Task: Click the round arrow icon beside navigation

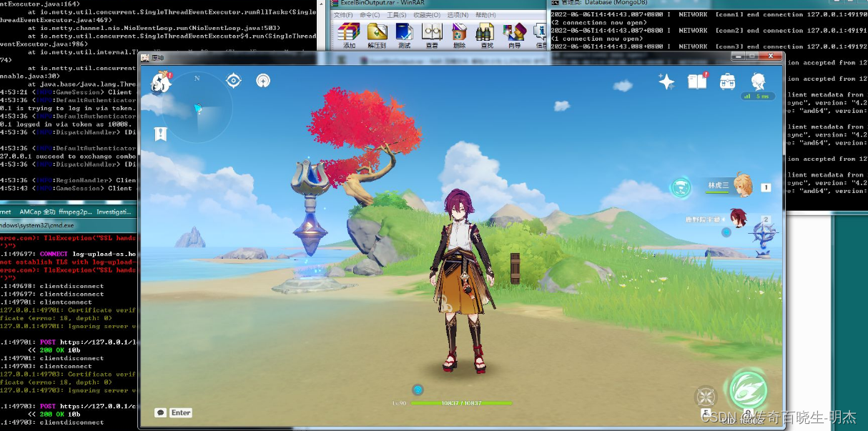Action: 263,81
